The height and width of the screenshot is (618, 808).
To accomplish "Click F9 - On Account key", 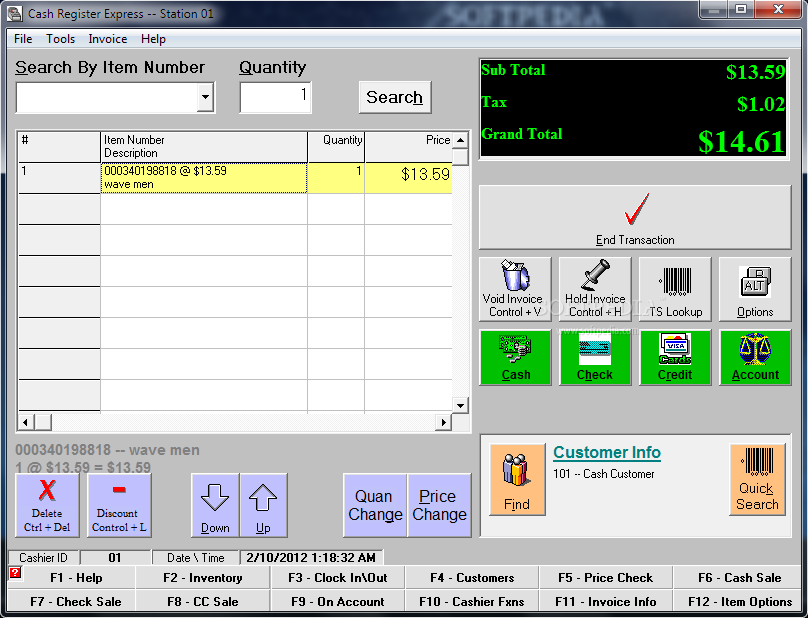I will pos(338,602).
